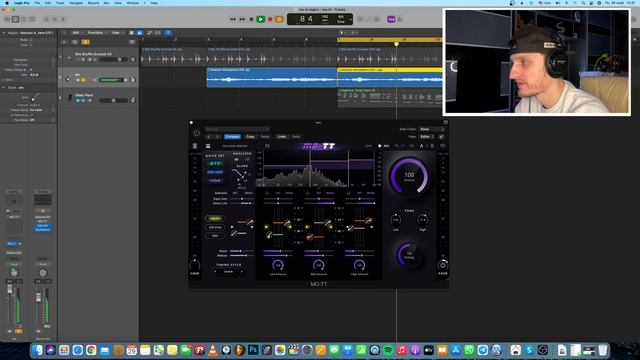Click the Low Amount band knob
This screenshot has width=640, height=360.
(x=278, y=265)
